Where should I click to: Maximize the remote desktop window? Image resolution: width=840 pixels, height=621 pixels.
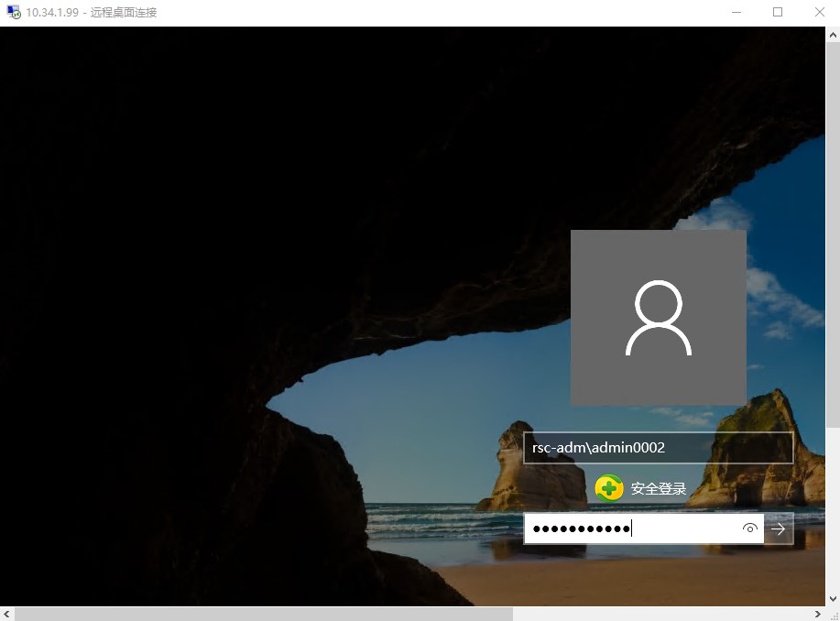778,13
